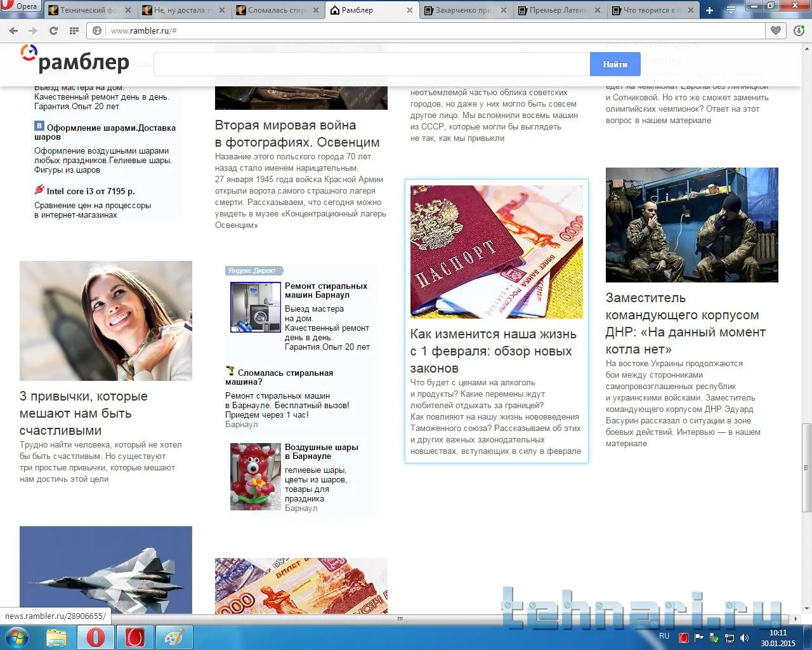Click the ruble banknotes image at bottom

(301, 585)
